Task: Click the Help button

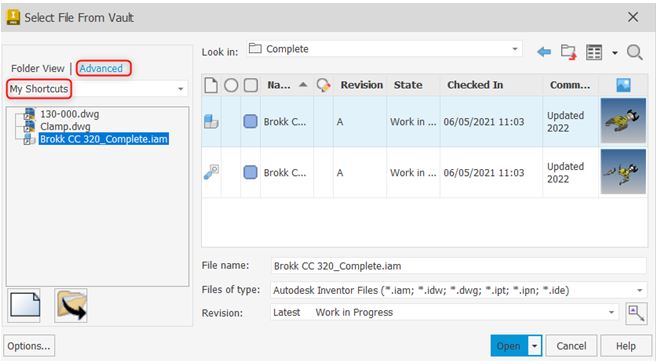Action: [x=626, y=346]
